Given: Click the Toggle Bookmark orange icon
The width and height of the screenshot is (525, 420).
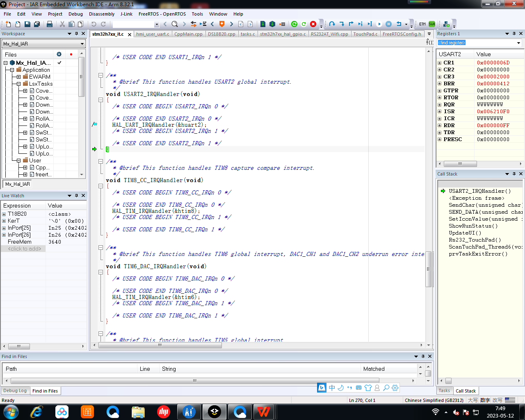Looking at the screenshot, I should 222,24.
